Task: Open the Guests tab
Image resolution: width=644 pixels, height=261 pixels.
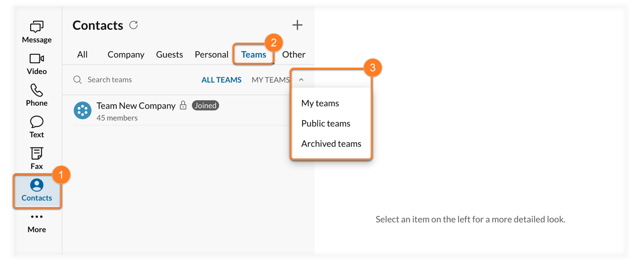Action: pyautogui.click(x=169, y=54)
